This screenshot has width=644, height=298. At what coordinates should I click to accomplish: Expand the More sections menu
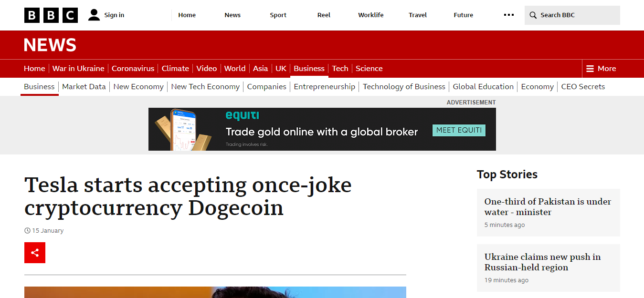[x=601, y=69]
